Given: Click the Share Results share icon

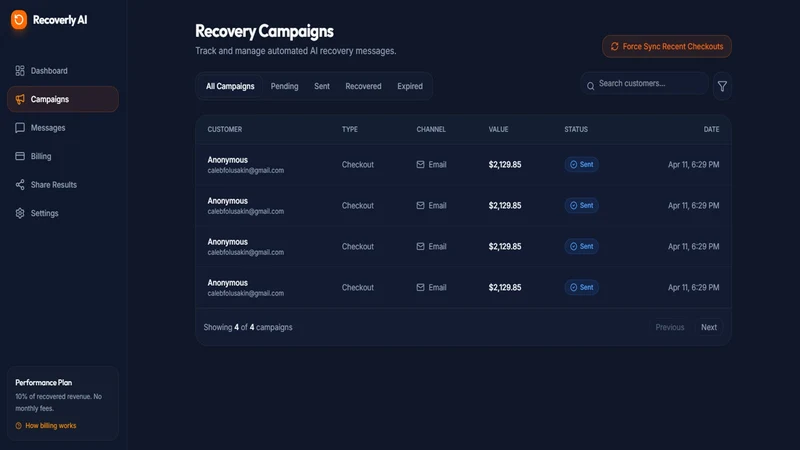Looking at the screenshot, I should point(20,185).
